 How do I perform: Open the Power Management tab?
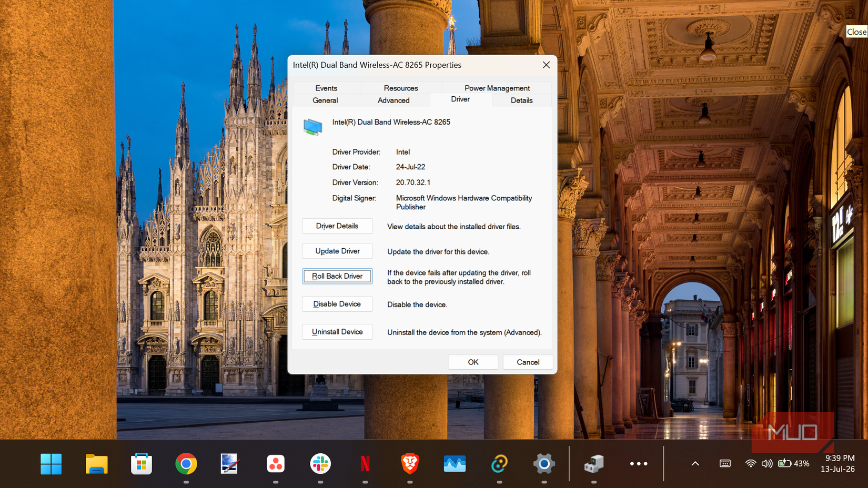point(497,88)
